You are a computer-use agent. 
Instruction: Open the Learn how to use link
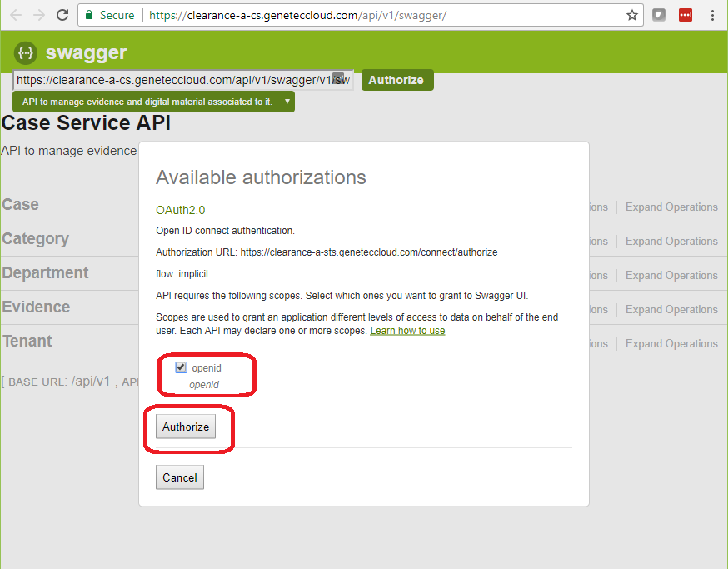(407, 331)
